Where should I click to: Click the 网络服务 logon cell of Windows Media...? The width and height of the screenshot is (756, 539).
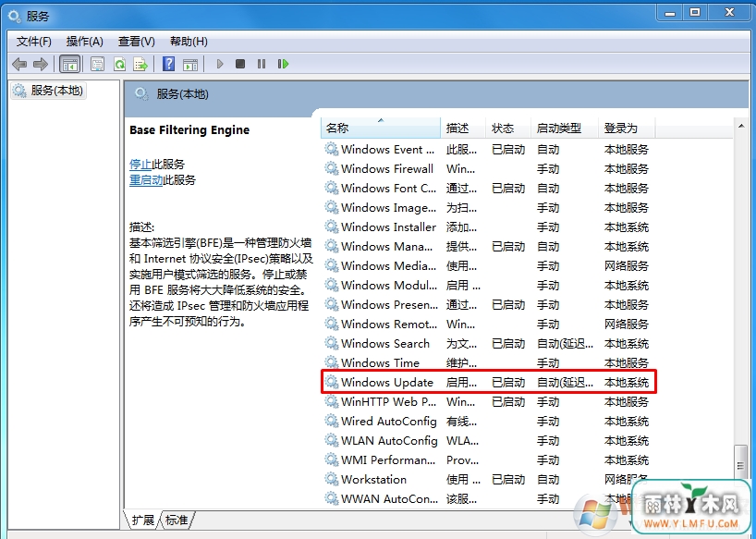coord(627,265)
